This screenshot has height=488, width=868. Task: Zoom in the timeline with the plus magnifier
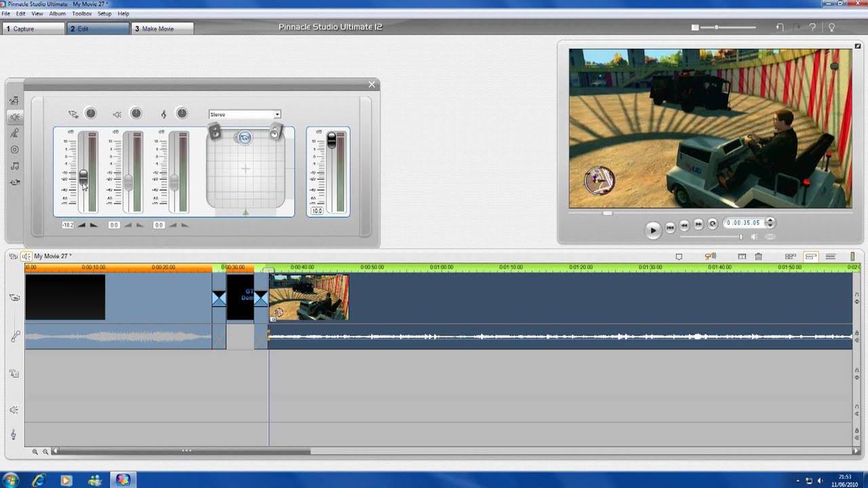click(35, 451)
